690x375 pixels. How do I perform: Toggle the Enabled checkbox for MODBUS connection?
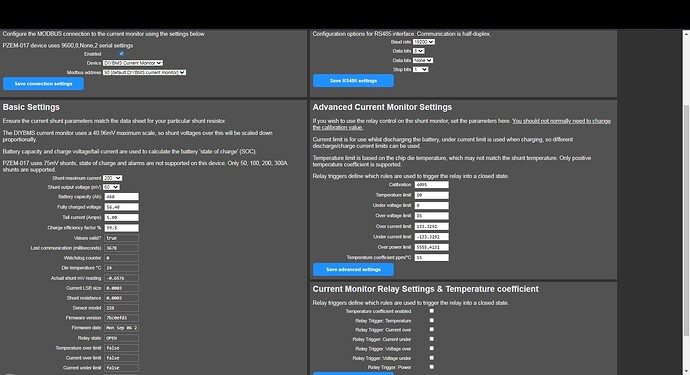click(121, 54)
